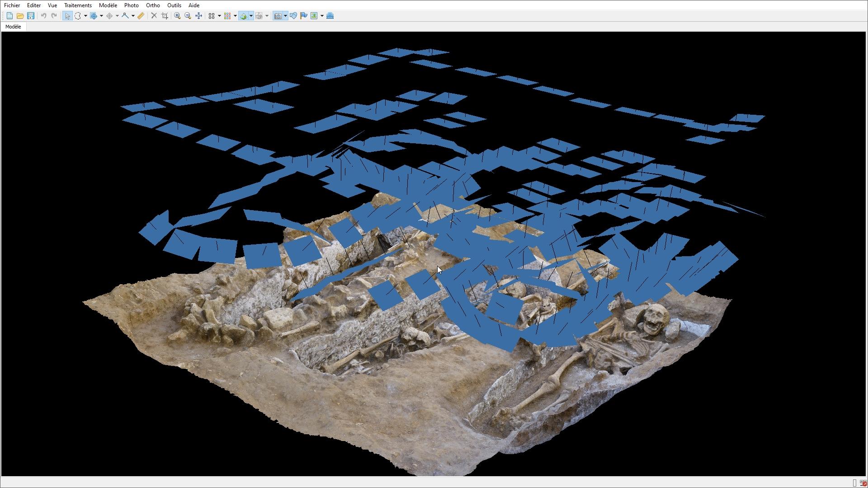Screen dimensions: 868x488
Task: Click the New document icon
Action: pos(9,16)
